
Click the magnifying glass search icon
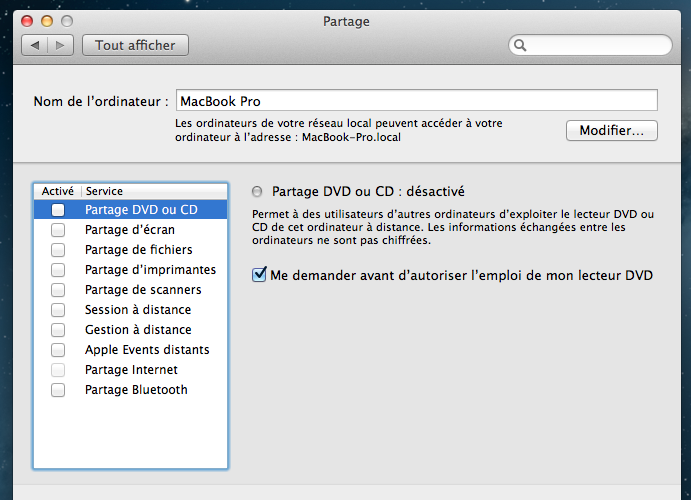coord(520,45)
